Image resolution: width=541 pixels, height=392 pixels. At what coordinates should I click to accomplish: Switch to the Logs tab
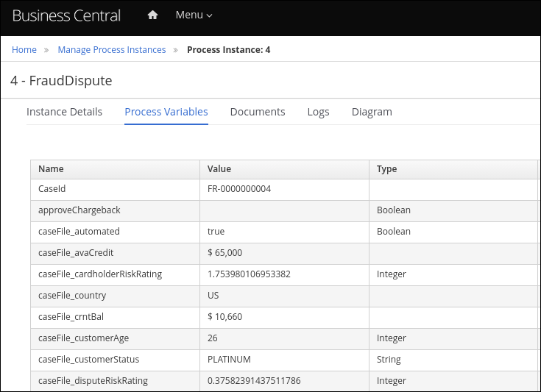pyautogui.click(x=318, y=112)
